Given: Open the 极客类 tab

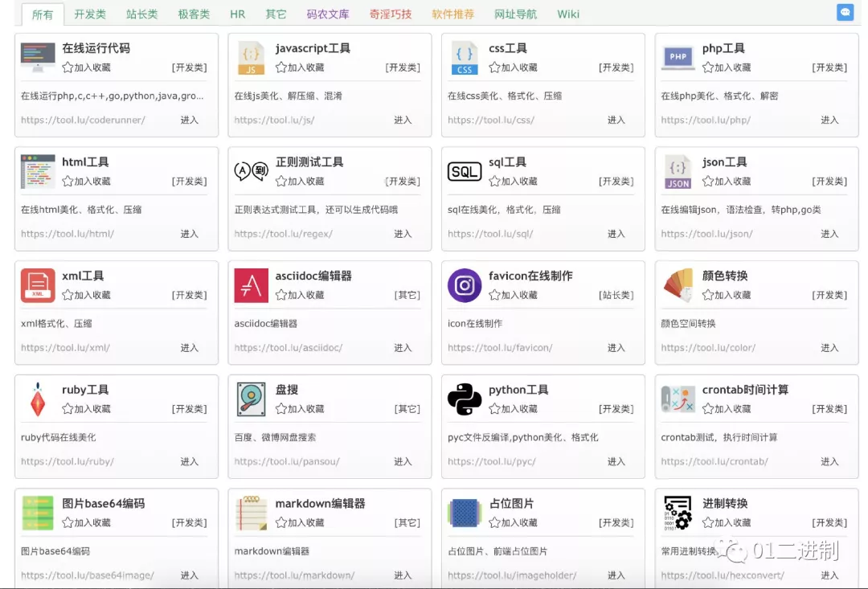Looking at the screenshot, I should tap(194, 14).
